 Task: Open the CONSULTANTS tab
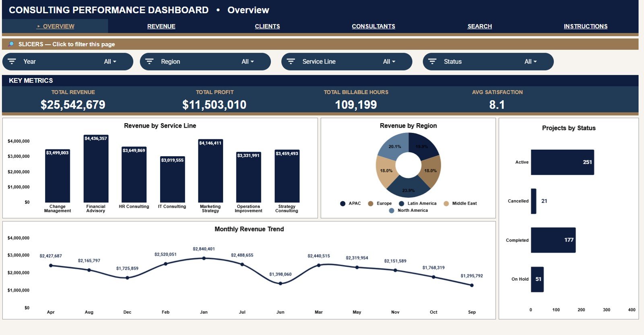(x=374, y=26)
